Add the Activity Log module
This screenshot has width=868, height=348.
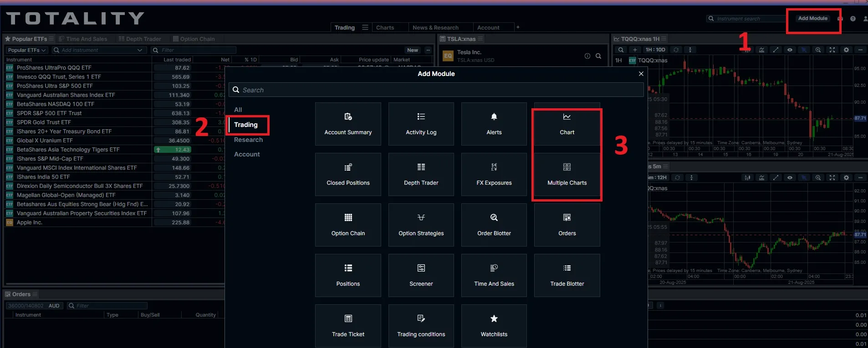(421, 124)
